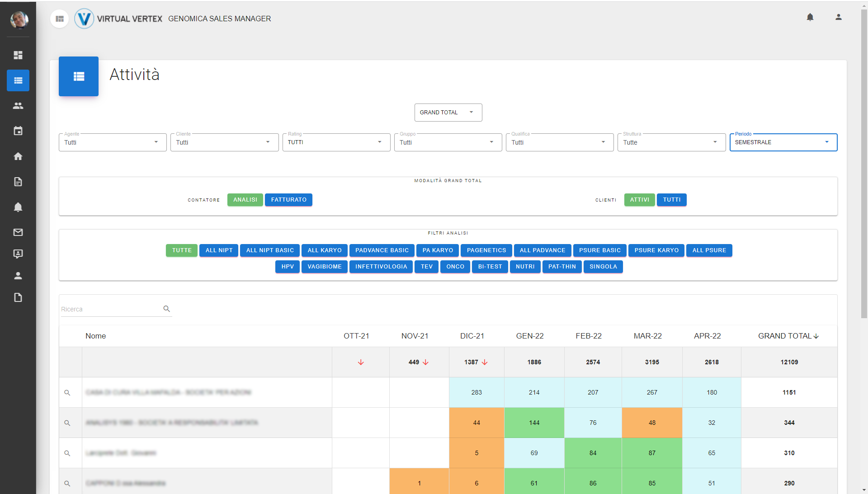868x494 pixels.
Task: Click orange cell value 44 in DIC-21
Action: [x=476, y=423]
